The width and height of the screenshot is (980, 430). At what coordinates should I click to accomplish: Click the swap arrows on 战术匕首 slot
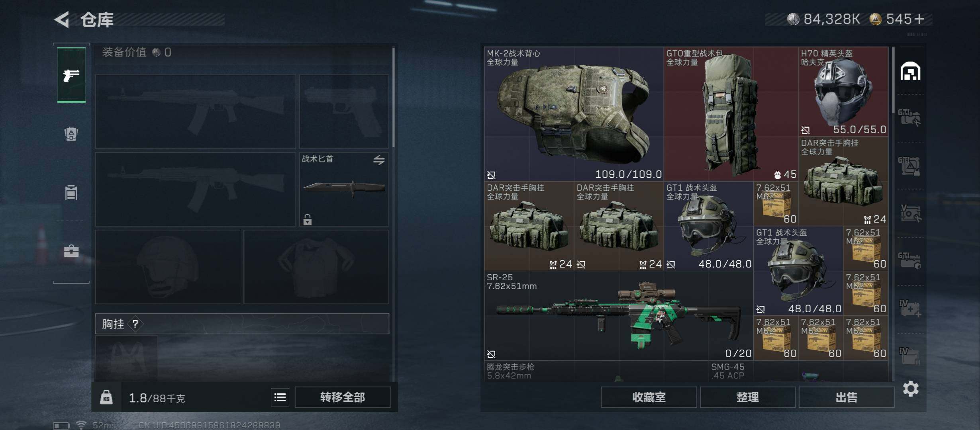(x=379, y=160)
